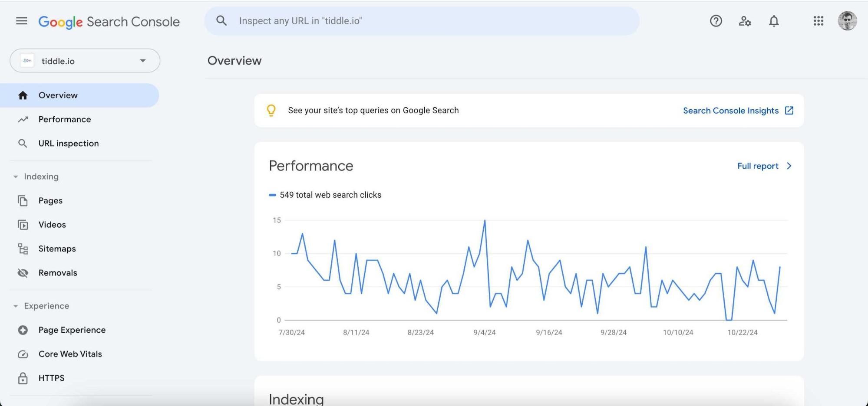Click the Pages document icon

[x=23, y=201]
